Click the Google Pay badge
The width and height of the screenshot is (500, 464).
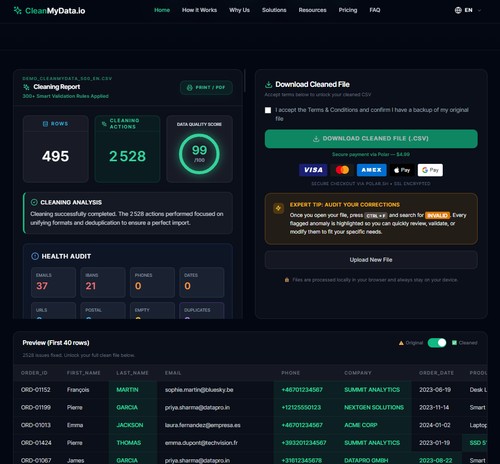(x=430, y=170)
